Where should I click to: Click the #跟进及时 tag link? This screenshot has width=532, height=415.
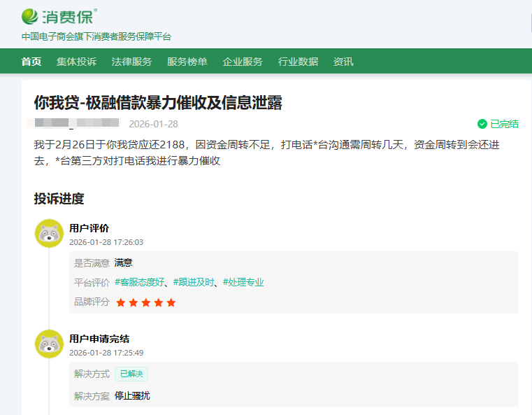coord(194,283)
